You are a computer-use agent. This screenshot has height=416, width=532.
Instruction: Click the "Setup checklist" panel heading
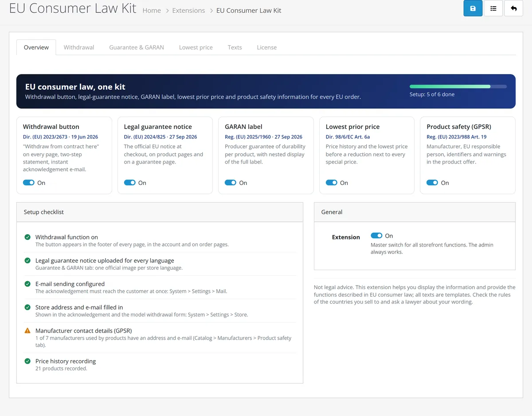pos(44,212)
